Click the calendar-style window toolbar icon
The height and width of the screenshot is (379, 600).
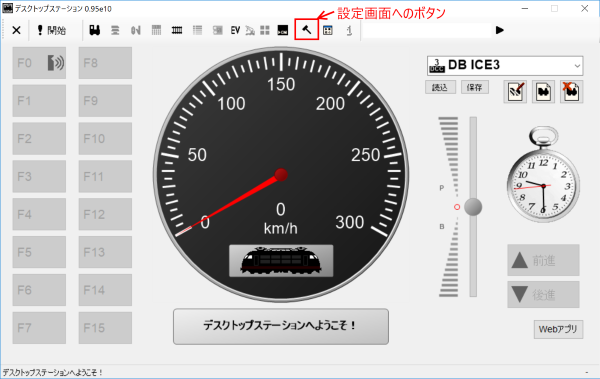point(328,30)
